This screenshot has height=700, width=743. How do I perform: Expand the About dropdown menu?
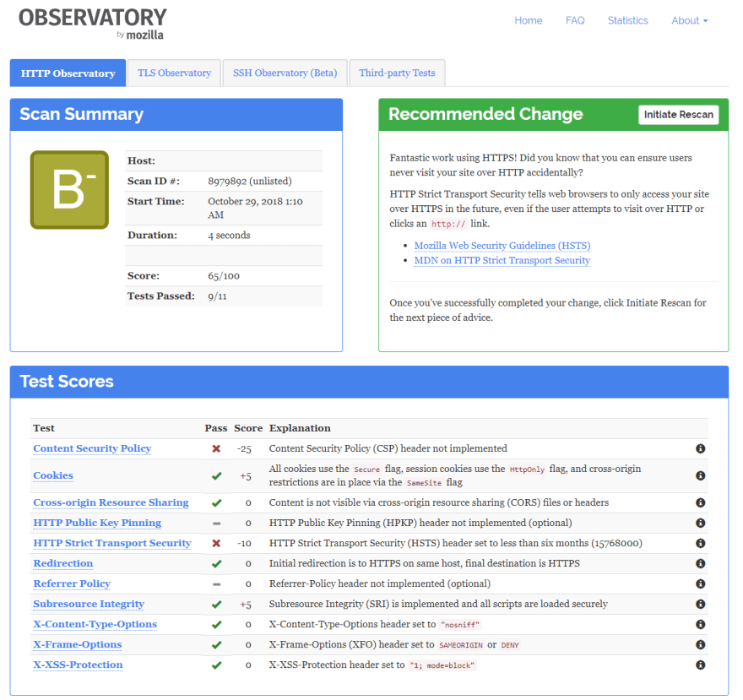pos(689,20)
